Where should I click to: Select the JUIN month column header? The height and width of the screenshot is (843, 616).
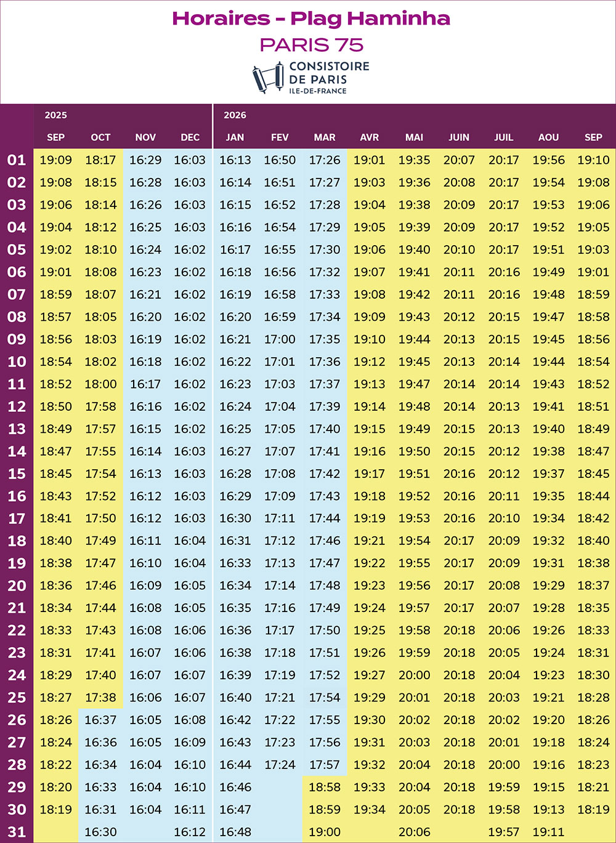point(459,137)
